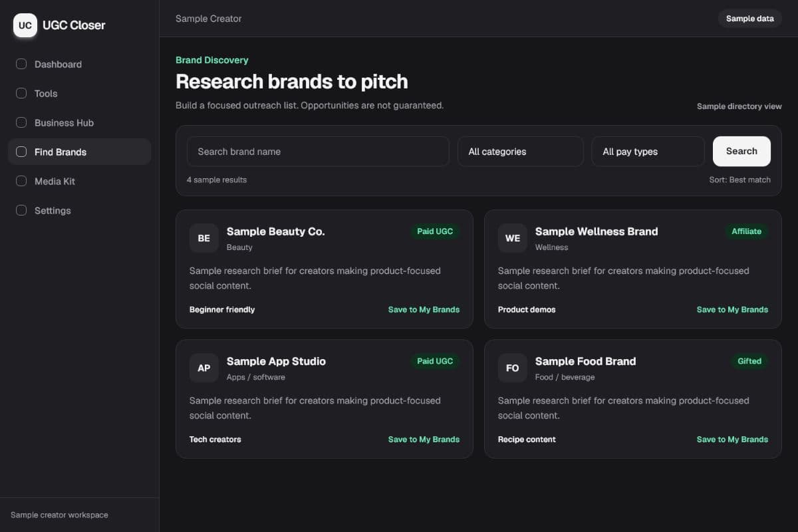Click the 4 sample results text
This screenshot has height=532, width=798.
pos(217,180)
